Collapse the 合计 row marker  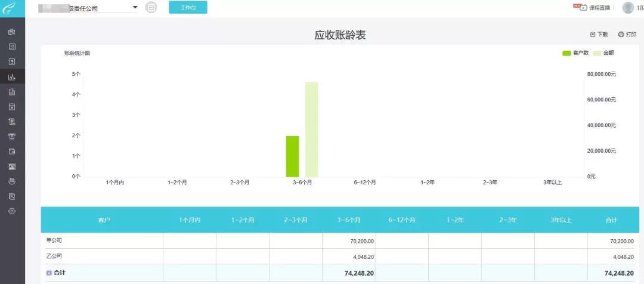pos(49,273)
